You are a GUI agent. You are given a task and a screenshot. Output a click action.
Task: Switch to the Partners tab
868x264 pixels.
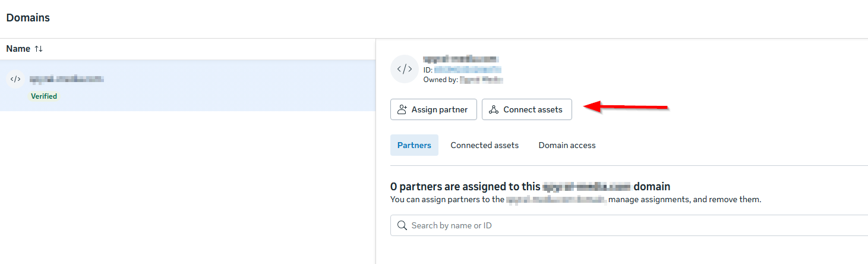414,145
